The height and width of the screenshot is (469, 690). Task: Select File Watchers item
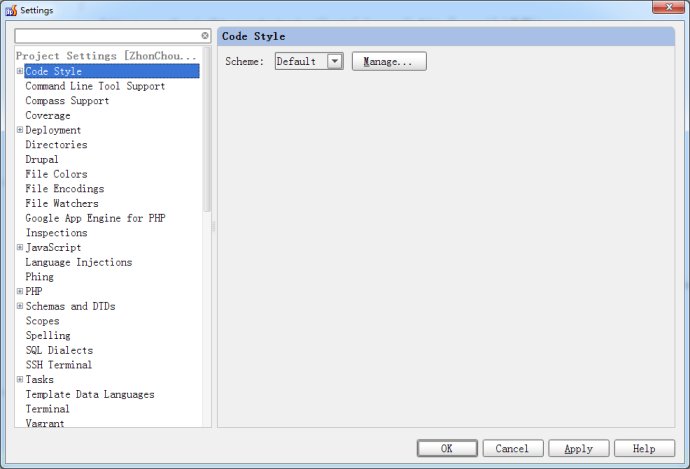tap(62, 203)
